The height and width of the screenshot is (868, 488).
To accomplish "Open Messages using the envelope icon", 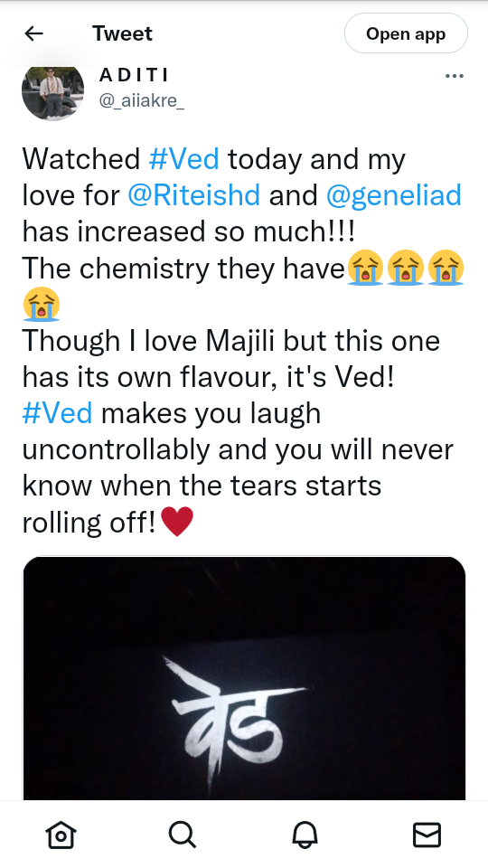I will pyautogui.click(x=427, y=835).
